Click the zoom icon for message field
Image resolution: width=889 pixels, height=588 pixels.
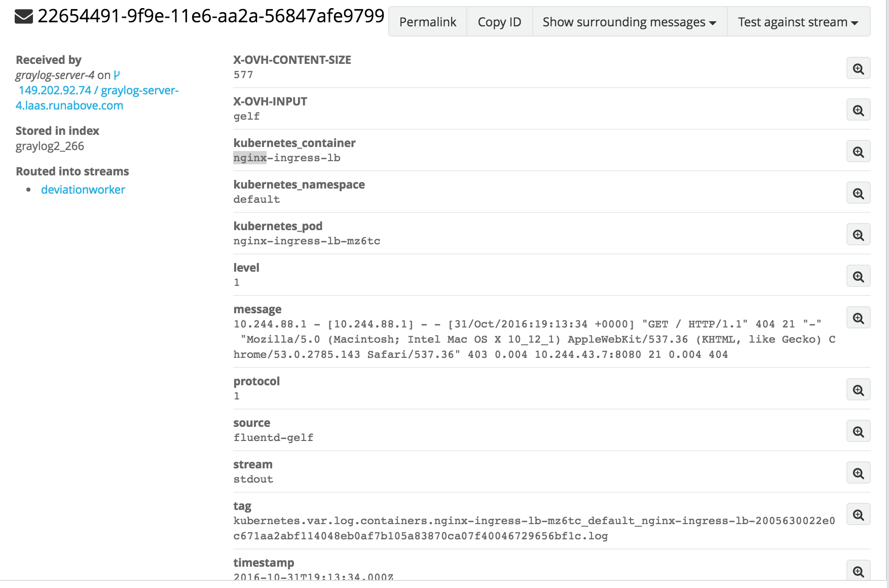click(x=858, y=318)
